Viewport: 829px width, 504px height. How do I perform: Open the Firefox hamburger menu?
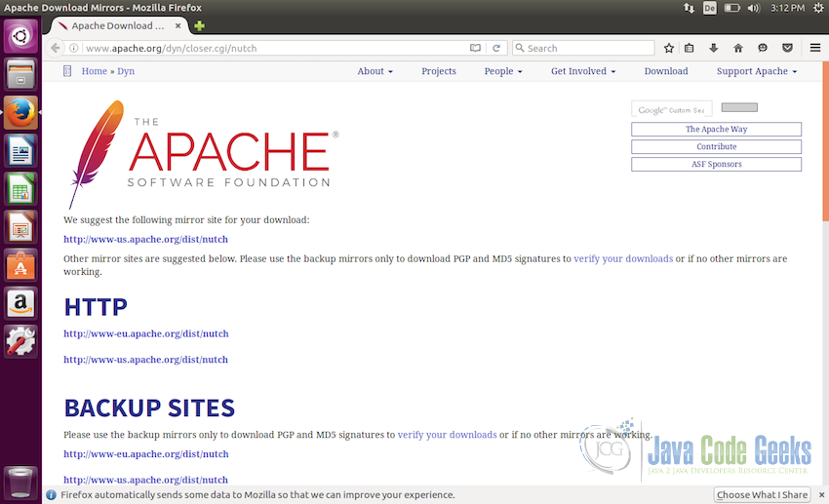[815, 48]
